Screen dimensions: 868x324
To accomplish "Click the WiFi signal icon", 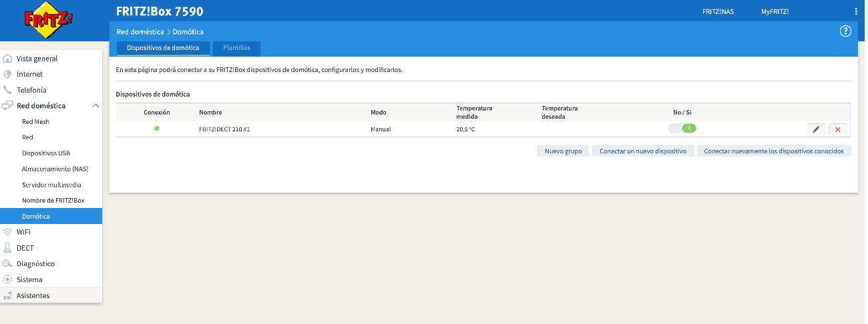I will [x=7, y=232].
